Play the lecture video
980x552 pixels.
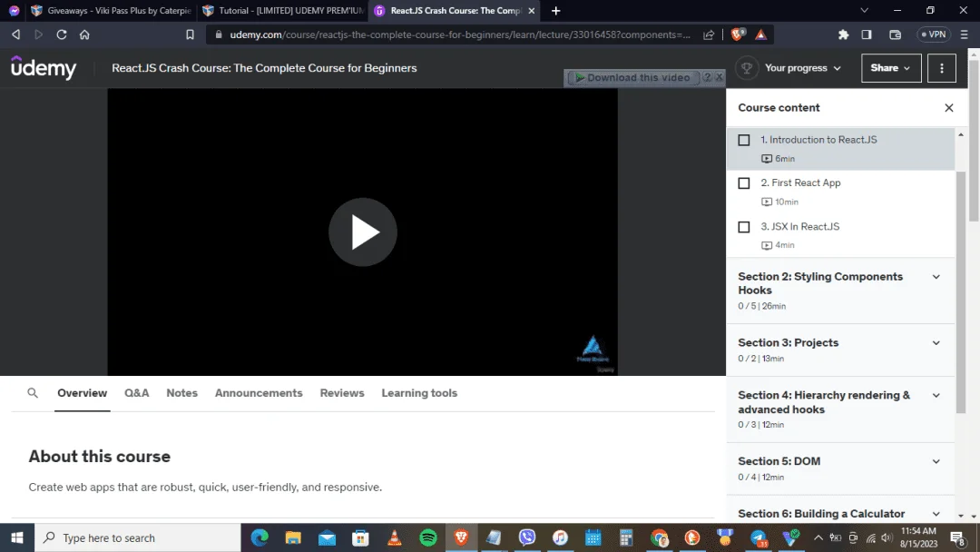[x=362, y=232]
